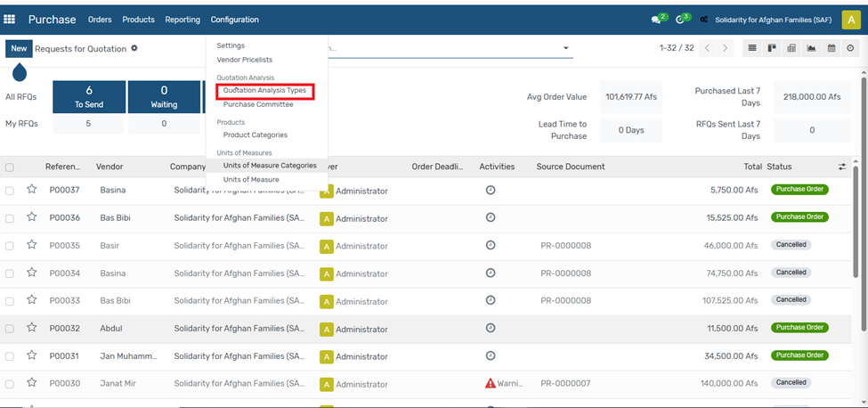Click inside the search input field
This screenshot has height=408, width=868.
click(442, 48)
